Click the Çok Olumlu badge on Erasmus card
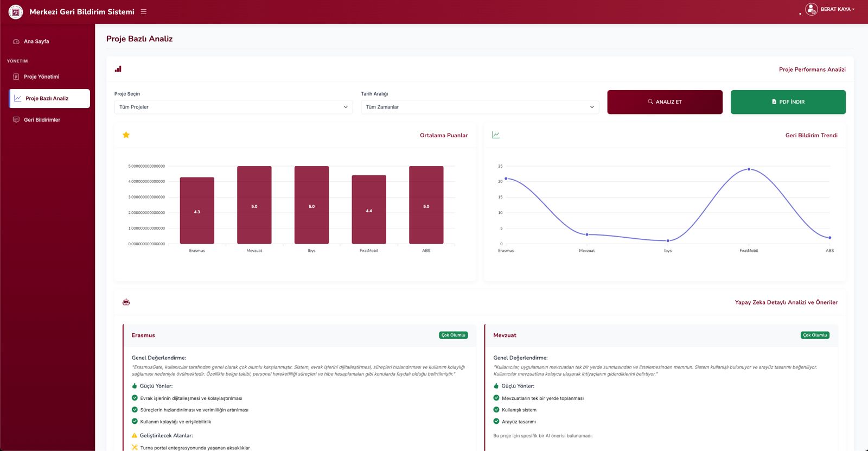 454,335
